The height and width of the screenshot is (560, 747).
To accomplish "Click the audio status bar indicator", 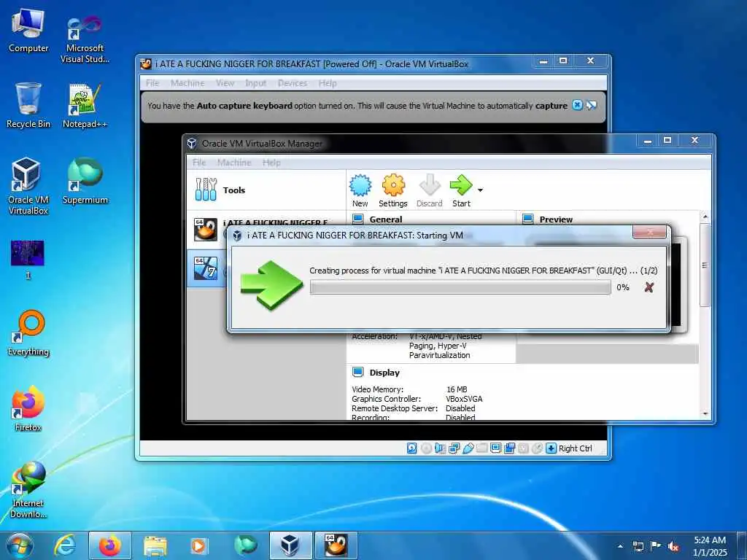I will [x=440, y=448].
